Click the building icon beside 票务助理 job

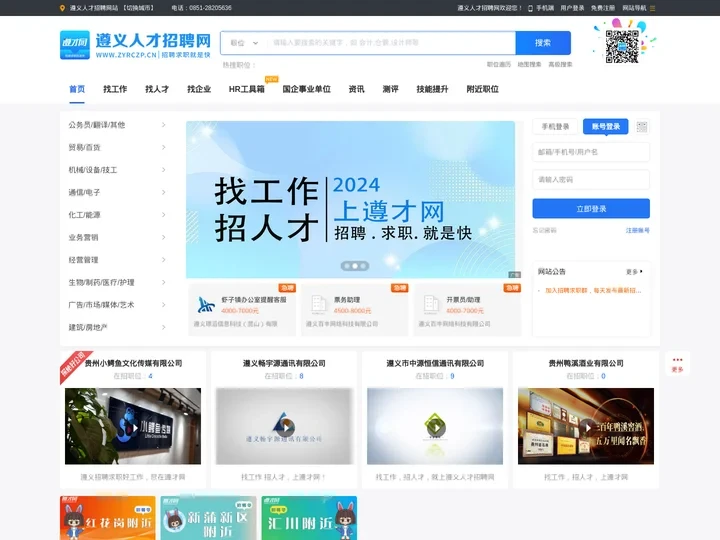tap(318, 304)
